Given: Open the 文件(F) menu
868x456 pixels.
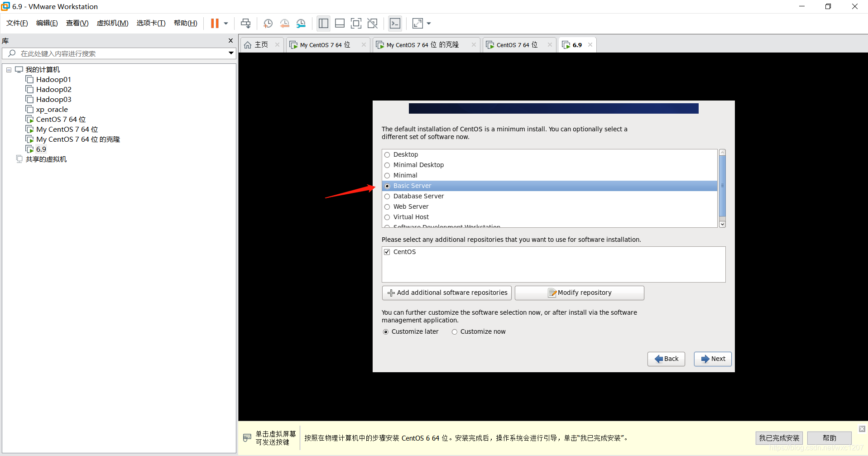Looking at the screenshot, I should [17, 23].
